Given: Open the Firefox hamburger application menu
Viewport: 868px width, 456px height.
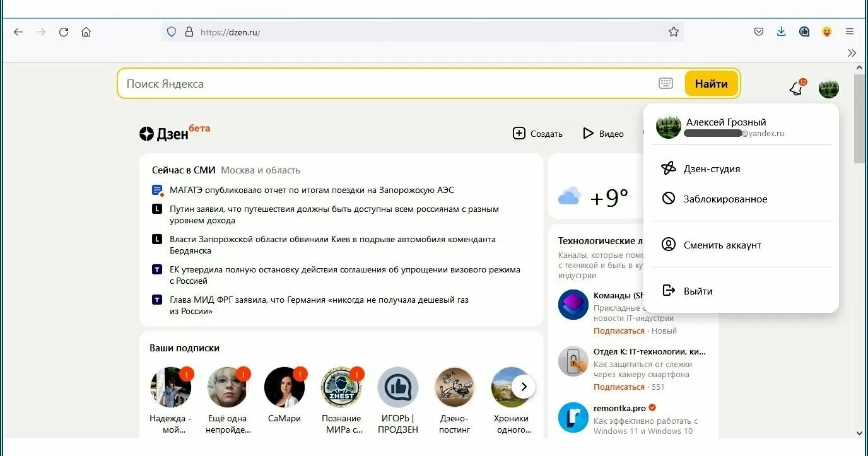Looking at the screenshot, I should 850,32.
